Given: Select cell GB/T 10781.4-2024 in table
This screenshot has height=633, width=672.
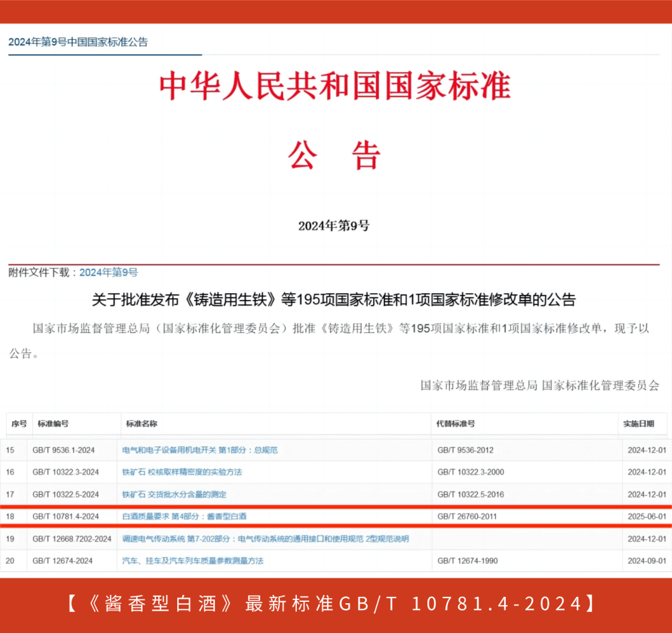Looking at the screenshot, I should pos(65,517).
